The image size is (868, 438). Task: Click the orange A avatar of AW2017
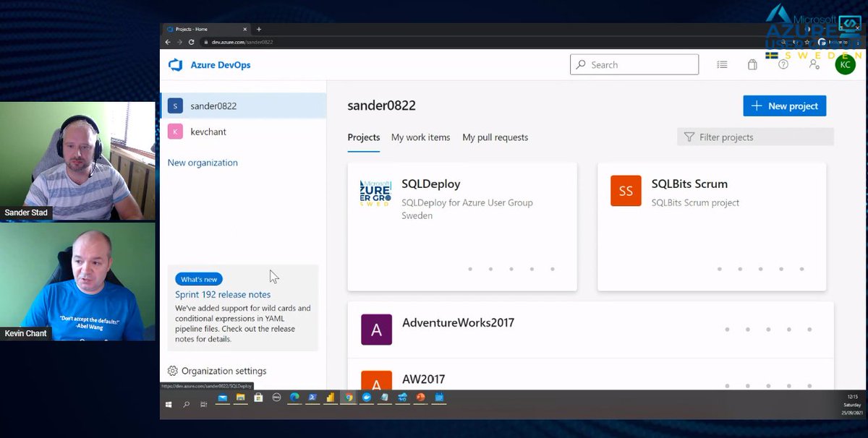(x=376, y=380)
